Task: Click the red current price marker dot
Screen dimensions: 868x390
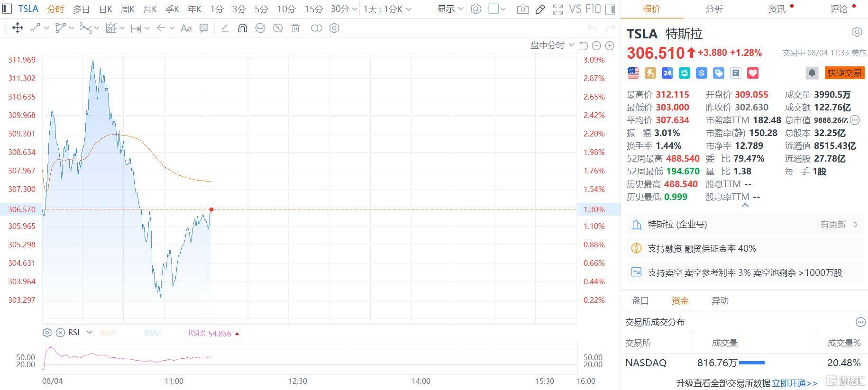Action: tap(211, 209)
